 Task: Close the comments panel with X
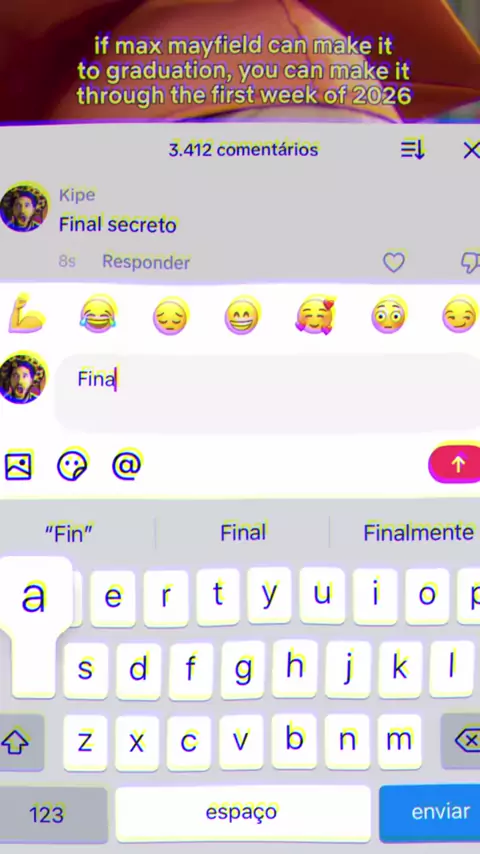471,150
